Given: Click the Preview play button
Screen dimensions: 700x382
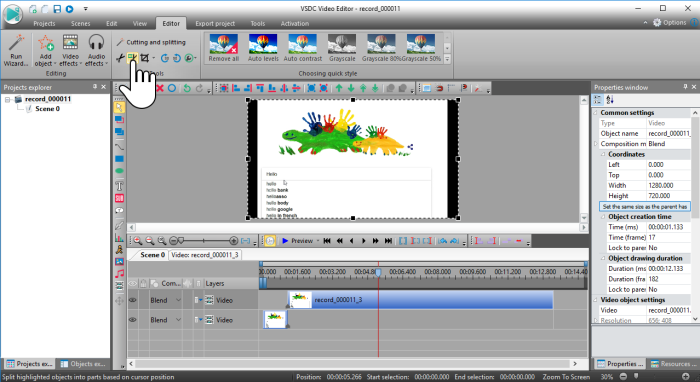Looking at the screenshot, I should 297,241.
